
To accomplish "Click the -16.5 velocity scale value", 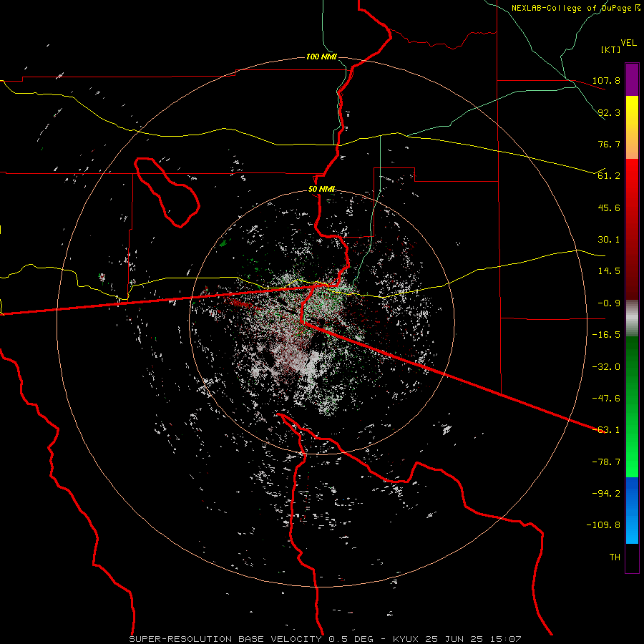I will 606,335.
